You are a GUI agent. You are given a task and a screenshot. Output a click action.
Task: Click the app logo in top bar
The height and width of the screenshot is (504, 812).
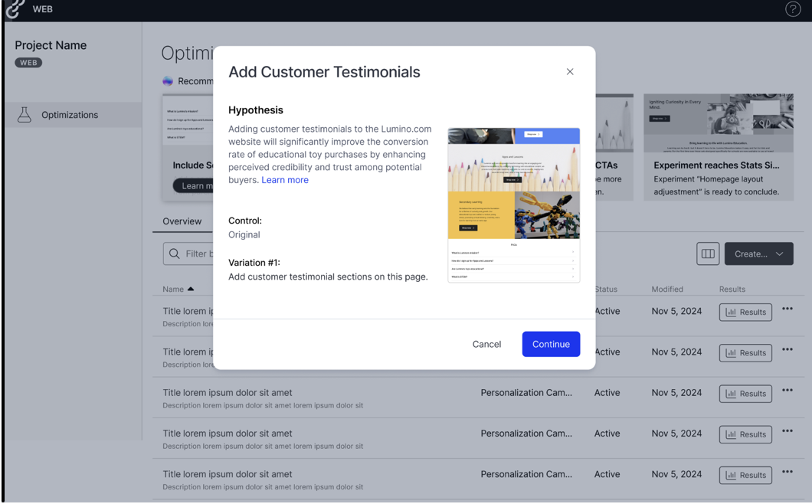15,10
